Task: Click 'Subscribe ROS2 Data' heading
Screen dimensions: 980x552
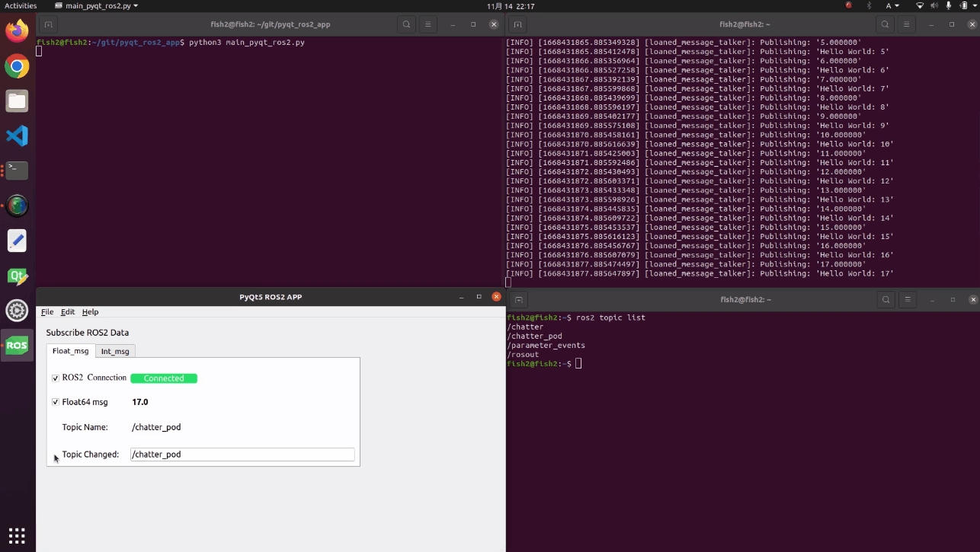Action: [88, 333]
